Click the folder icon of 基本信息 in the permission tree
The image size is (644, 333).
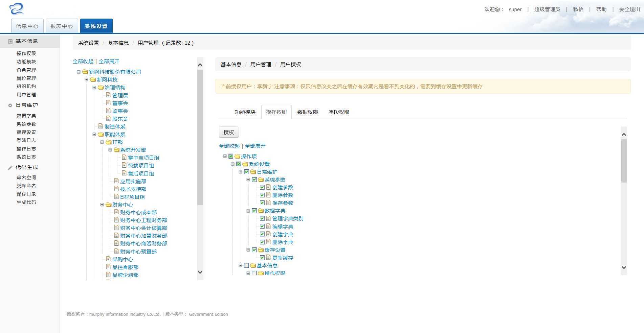[x=253, y=265]
